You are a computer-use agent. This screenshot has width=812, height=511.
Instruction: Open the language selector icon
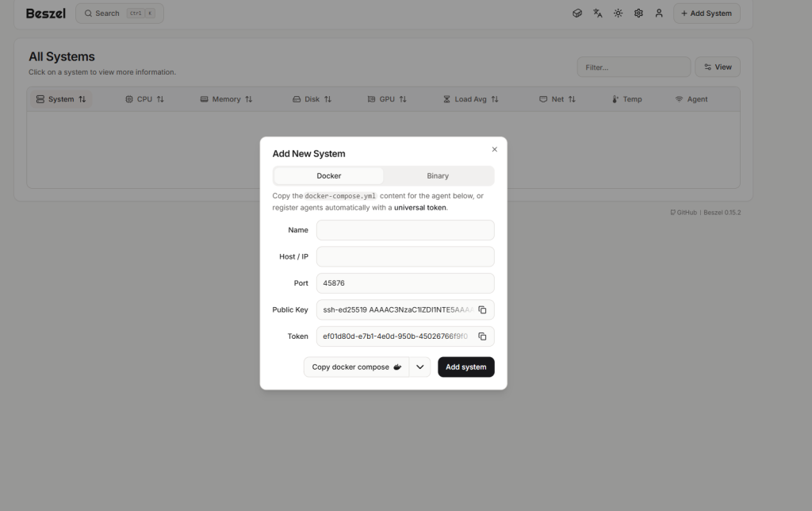[x=598, y=13]
